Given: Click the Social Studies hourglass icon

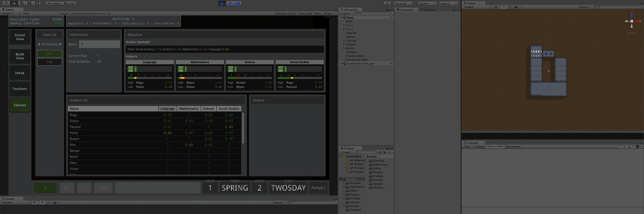Looking at the screenshot, I should tap(281, 69).
